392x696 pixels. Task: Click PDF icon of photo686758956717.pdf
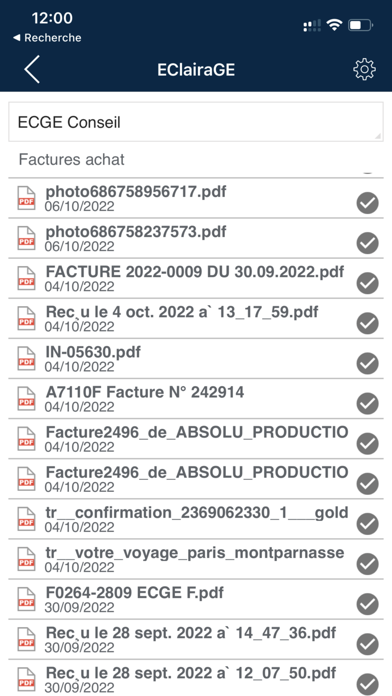tap(26, 198)
